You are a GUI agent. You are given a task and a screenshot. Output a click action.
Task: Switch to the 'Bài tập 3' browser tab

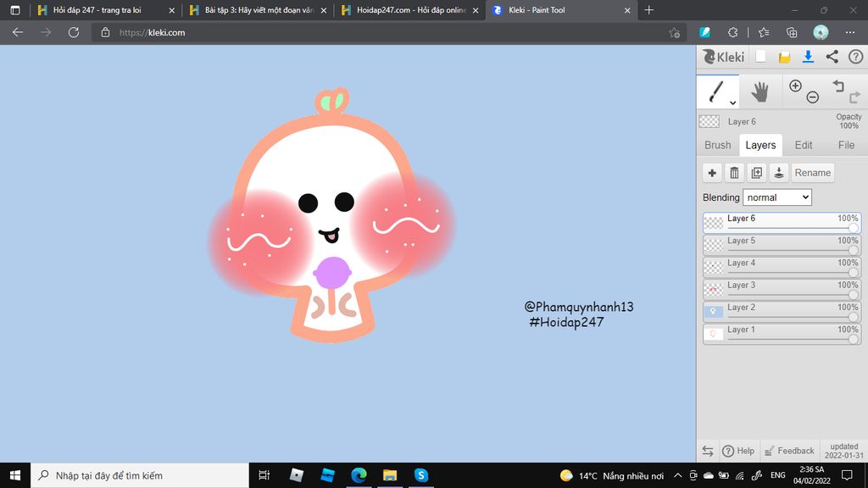point(259,10)
